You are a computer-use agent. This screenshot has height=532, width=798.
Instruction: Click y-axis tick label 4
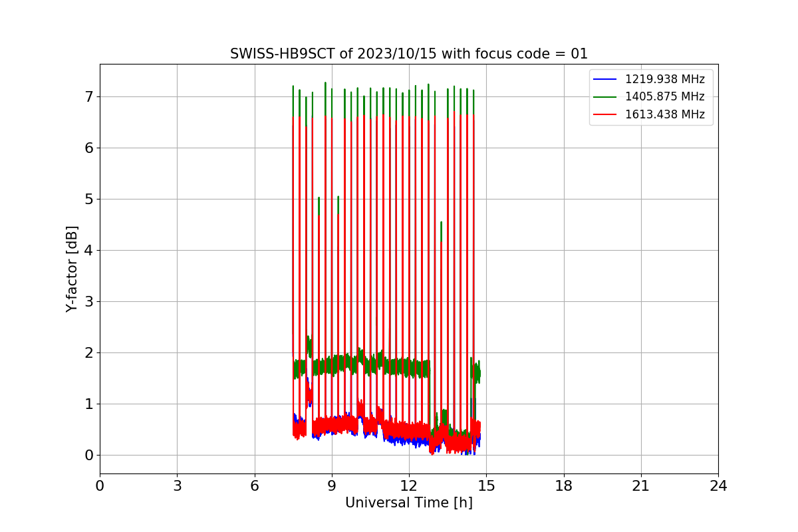pos(88,251)
